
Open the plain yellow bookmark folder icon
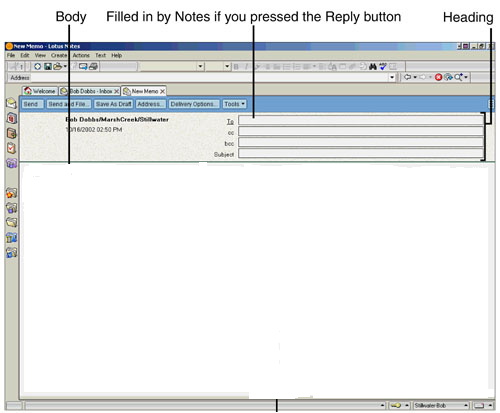point(11,222)
